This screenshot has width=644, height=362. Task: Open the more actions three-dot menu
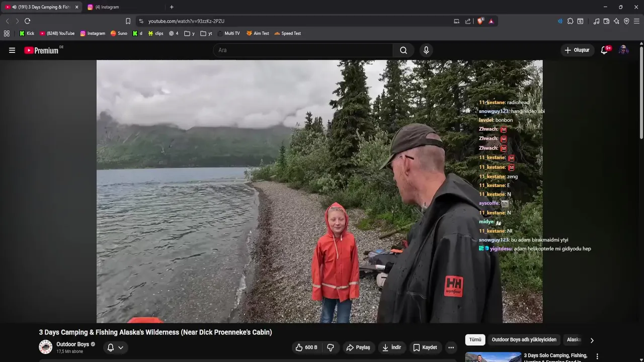click(x=451, y=347)
